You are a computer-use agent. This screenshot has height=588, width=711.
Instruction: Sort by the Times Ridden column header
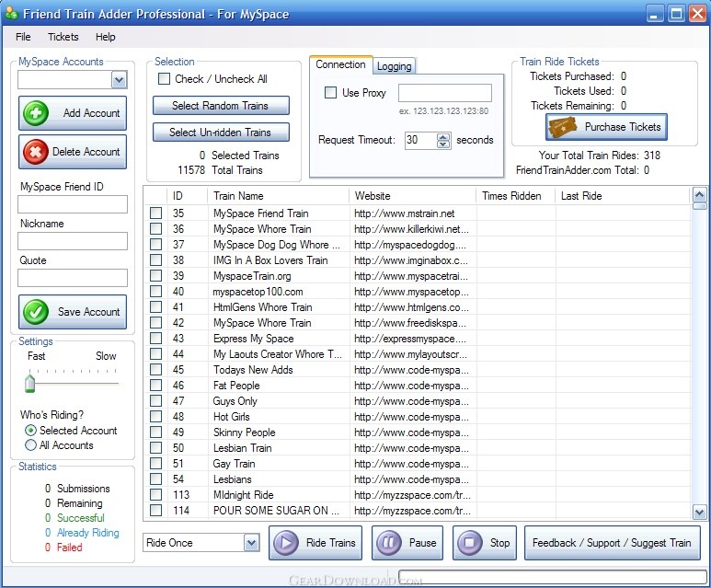516,196
